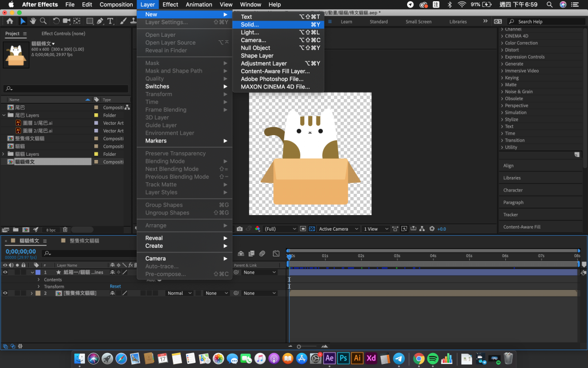Viewport: 588px width, 368px height.
Task: Click the snapshot camera icon in viewer
Action: (239, 229)
